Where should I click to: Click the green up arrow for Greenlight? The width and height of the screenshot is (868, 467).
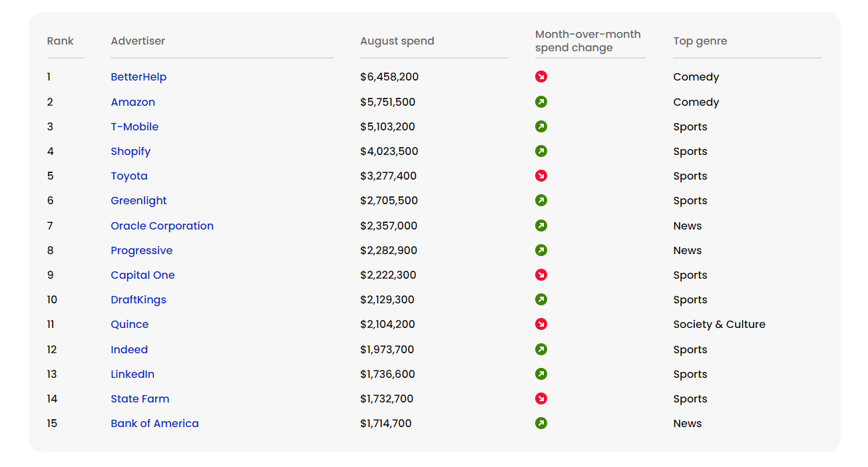pyautogui.click(x=541, y=200)
